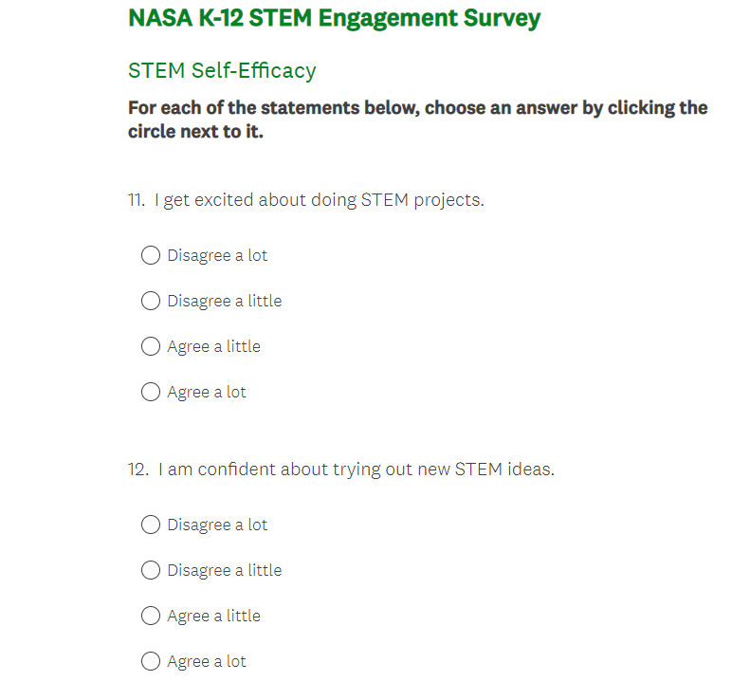This screenshot has width=732, height=700.
Task: Click the "Disagree a lot" label text in question 12
Action: pos(217,525)
